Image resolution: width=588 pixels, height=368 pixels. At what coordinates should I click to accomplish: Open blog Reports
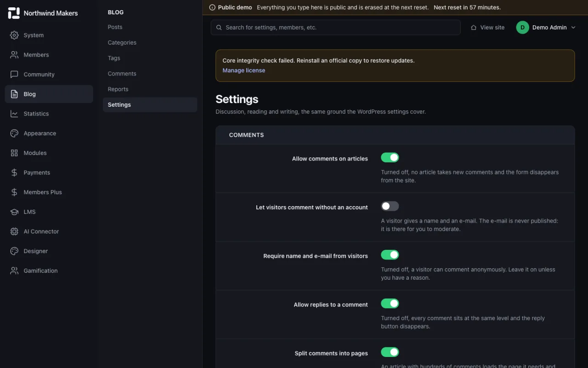(x=150, y=89)
